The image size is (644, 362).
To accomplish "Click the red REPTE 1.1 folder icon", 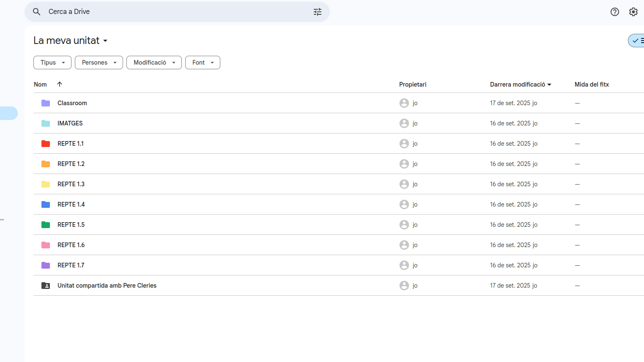I will point(46,144).
